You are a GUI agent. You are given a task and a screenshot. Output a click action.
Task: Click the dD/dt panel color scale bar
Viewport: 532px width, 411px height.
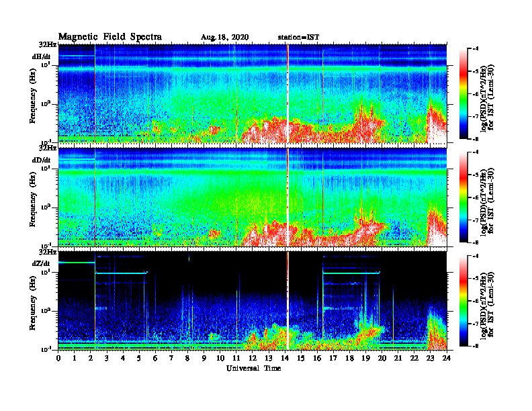tap(463, 197)
